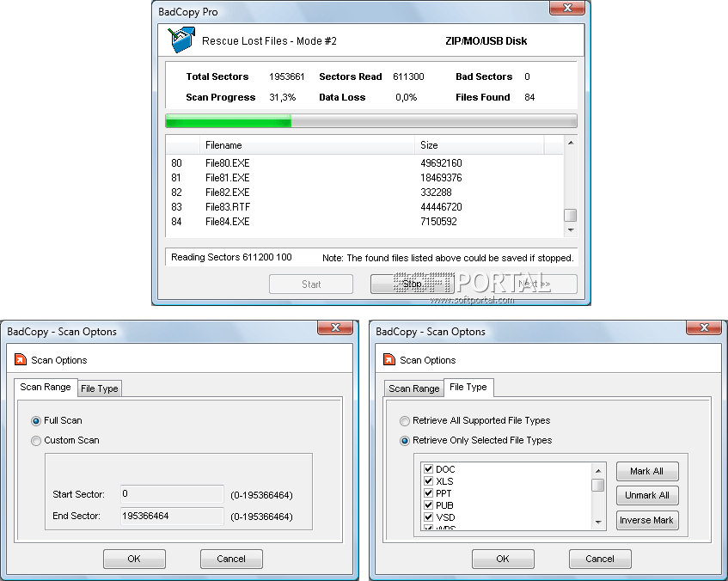Click the size value 44446720

coord(441,207)
